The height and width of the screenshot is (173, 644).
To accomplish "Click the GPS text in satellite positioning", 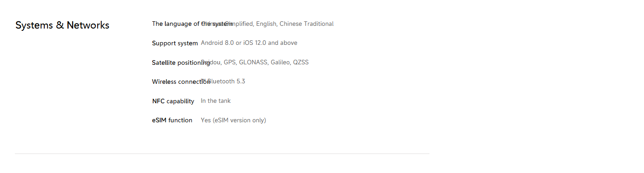I will 229,62.
